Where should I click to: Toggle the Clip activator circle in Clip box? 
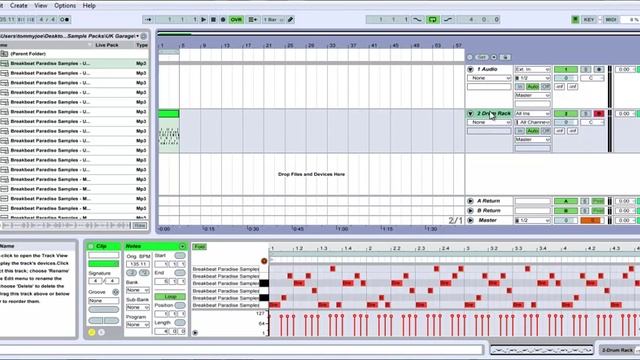(x=91, y=247)
